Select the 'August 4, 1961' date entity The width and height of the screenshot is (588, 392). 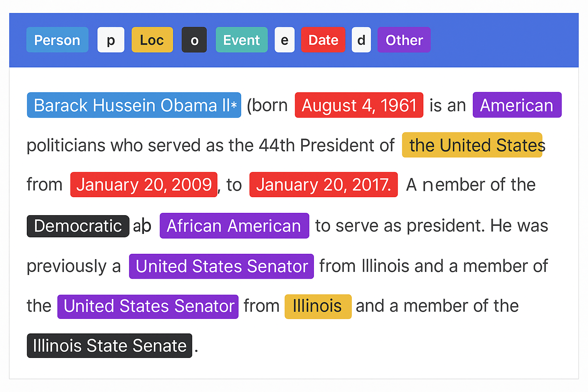tap(359, 105)
